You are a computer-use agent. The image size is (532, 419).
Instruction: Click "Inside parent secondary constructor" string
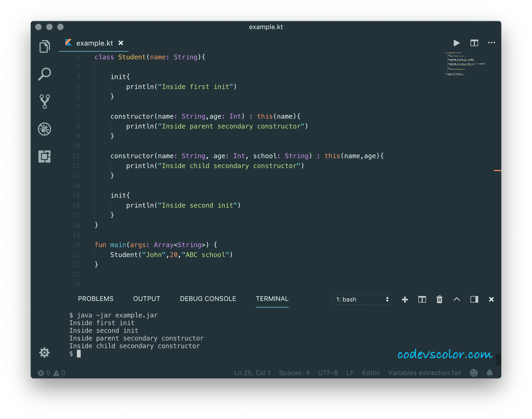coord(231,126)
